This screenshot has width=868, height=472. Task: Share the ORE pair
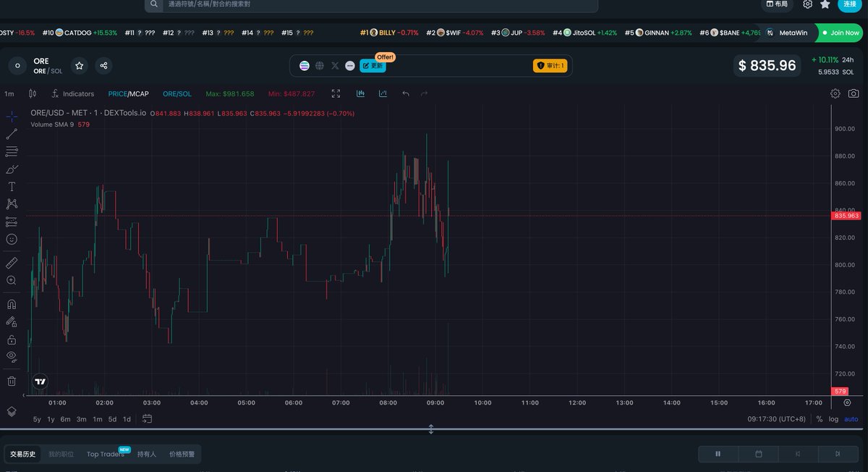(x=103, y=66)
